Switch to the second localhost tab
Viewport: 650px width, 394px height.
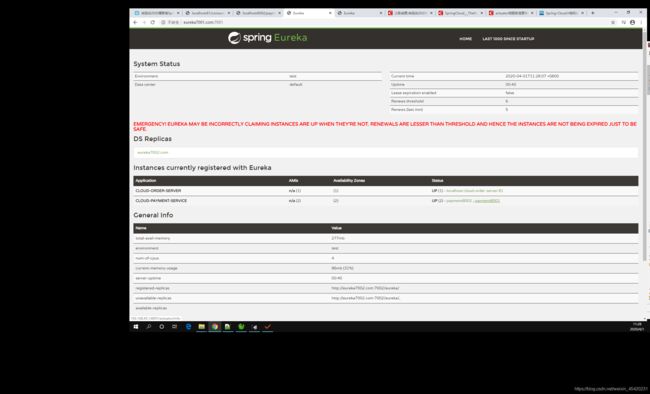tap(207, 13)
